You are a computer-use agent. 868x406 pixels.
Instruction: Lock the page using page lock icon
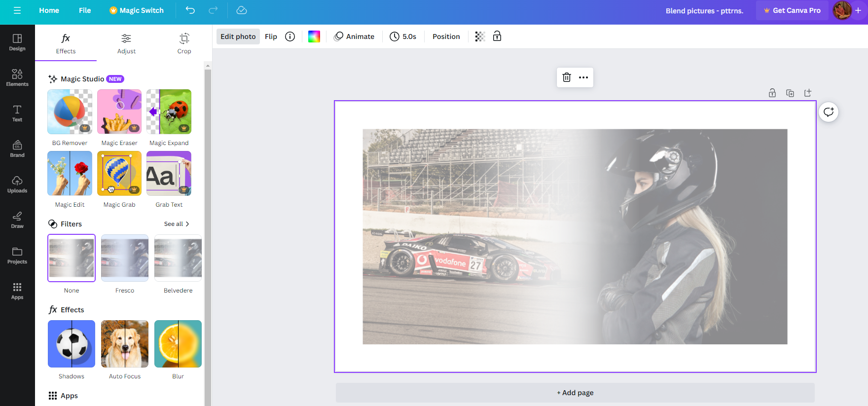click(x=772, y=93)
